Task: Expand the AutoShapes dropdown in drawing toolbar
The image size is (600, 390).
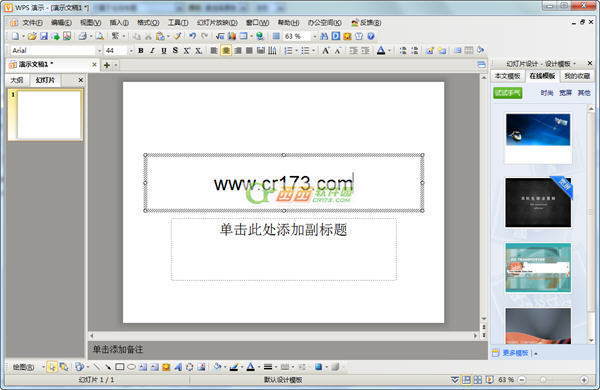Action: click(88, 367)
